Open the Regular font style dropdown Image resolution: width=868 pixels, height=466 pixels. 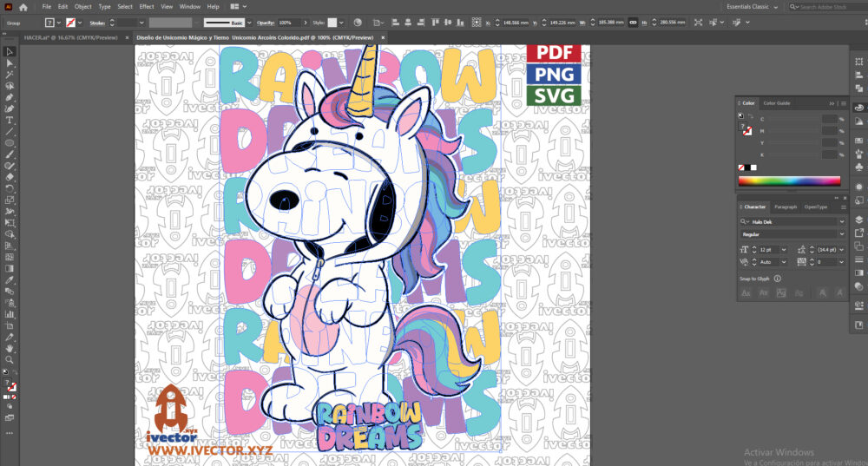(x=841, y=234)
